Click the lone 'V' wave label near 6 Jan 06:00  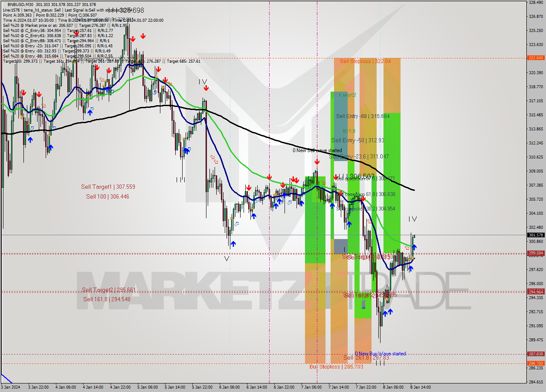(x=227, y=259)
